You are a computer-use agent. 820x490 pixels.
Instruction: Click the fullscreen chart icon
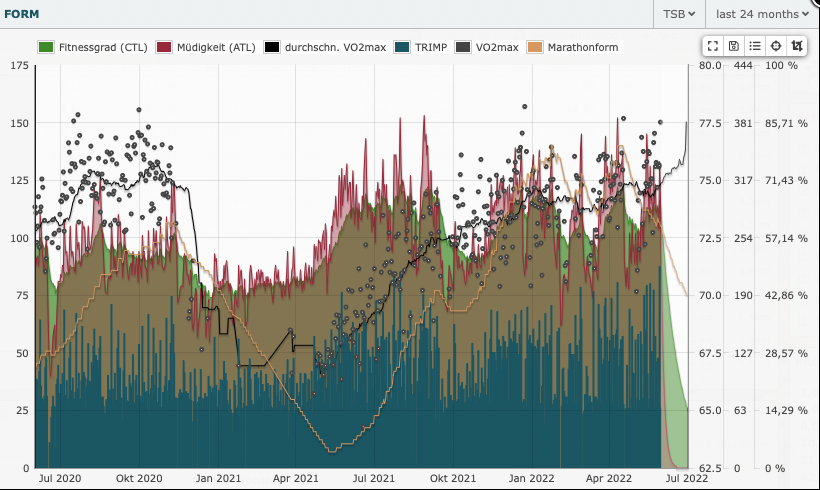pyautogui.click(x=713, y=46)
